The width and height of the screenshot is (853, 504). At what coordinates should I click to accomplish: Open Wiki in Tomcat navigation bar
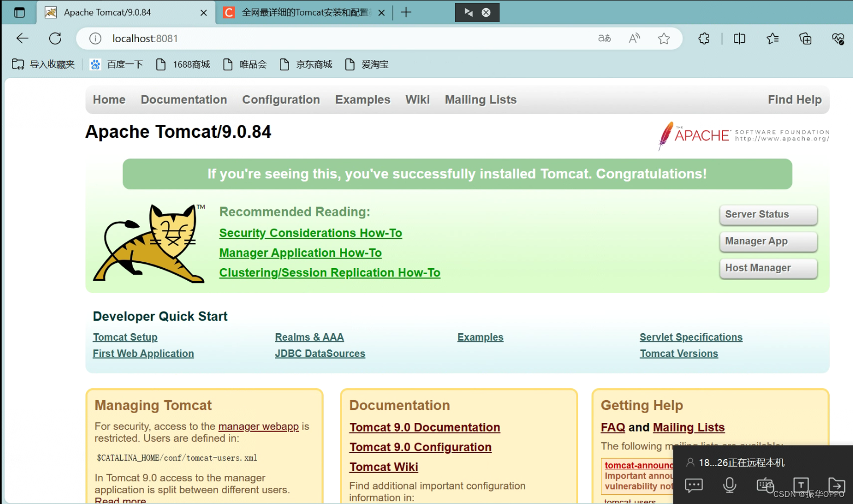click(418, 100)
